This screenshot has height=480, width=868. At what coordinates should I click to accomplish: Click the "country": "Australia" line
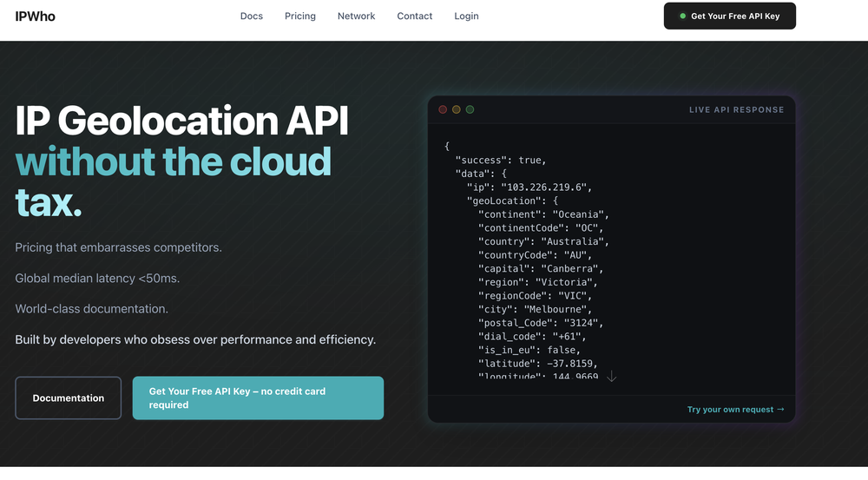click(543, 241)
